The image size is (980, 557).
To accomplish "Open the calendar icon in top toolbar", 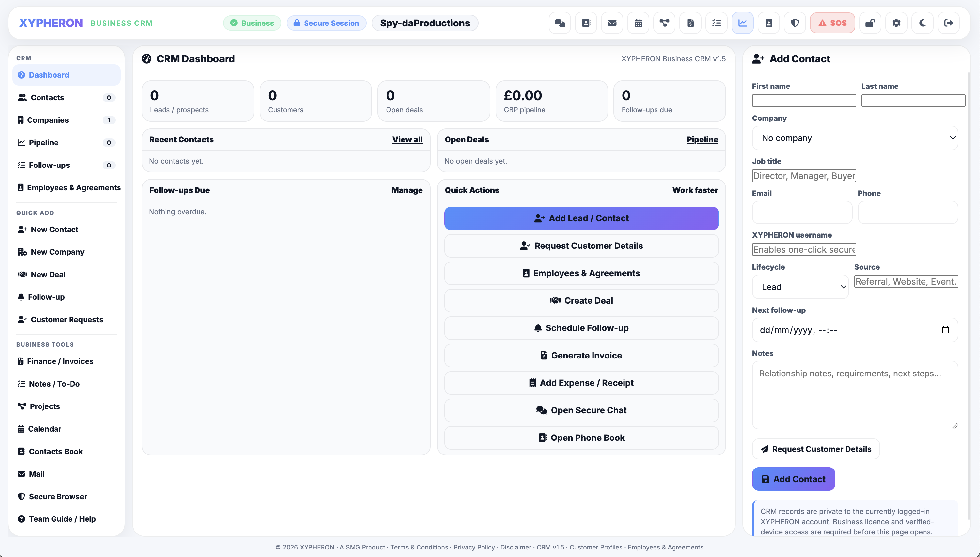I will coord(638,23).
